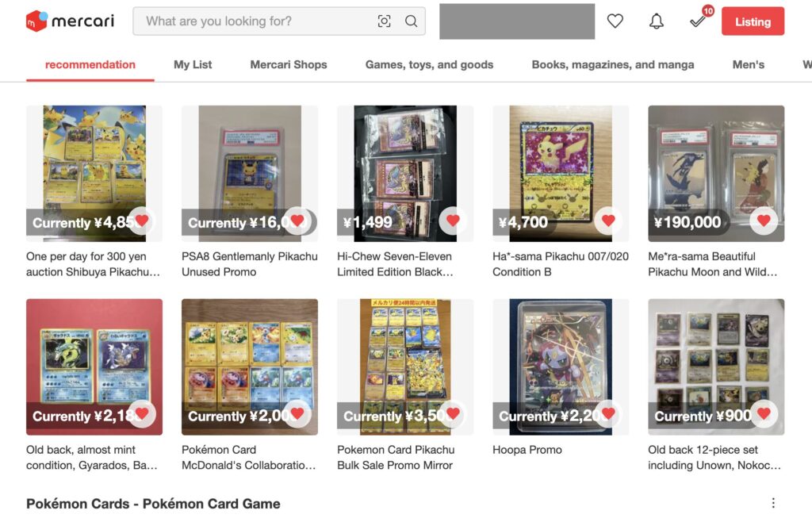812x522 pixels.
Task: Open to-do checkmark with 10 badge
Action: pyautogui.click(x=699, y=19)
